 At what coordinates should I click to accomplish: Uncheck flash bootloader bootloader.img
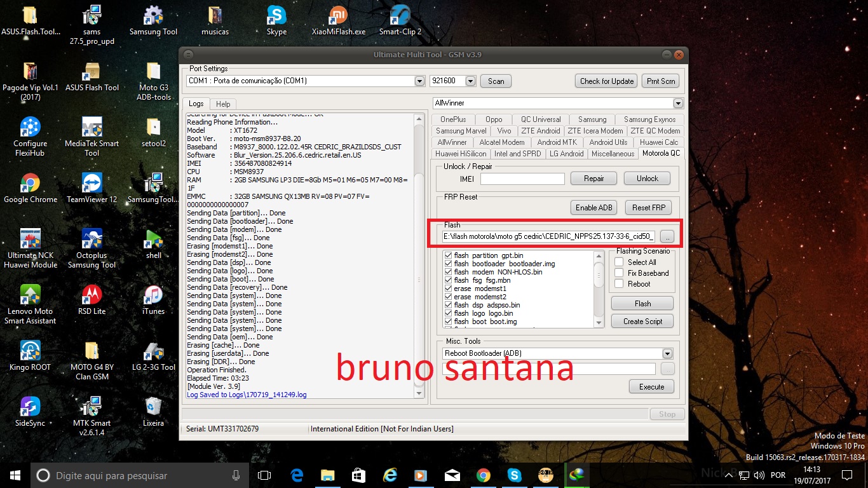pyautogui.click(x=449, y=264)
